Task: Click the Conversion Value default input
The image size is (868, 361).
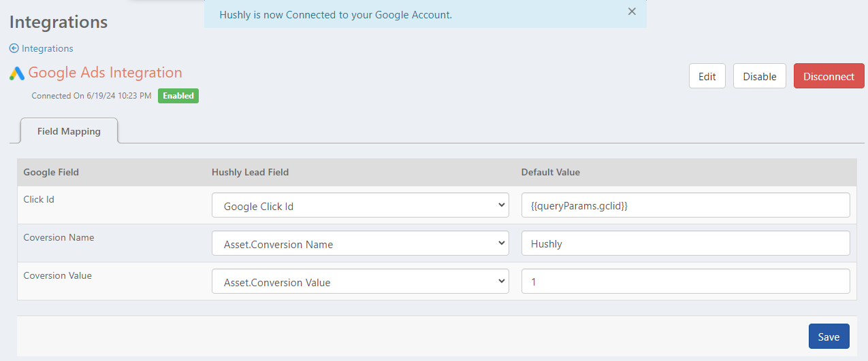Action: click(x=685, y=281)
